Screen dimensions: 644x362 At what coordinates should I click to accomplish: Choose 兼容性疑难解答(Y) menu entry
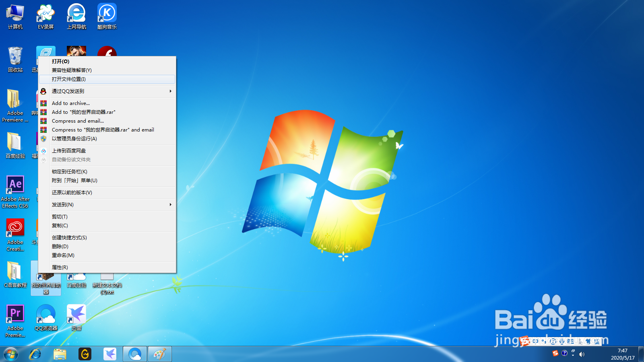point(107,70)
